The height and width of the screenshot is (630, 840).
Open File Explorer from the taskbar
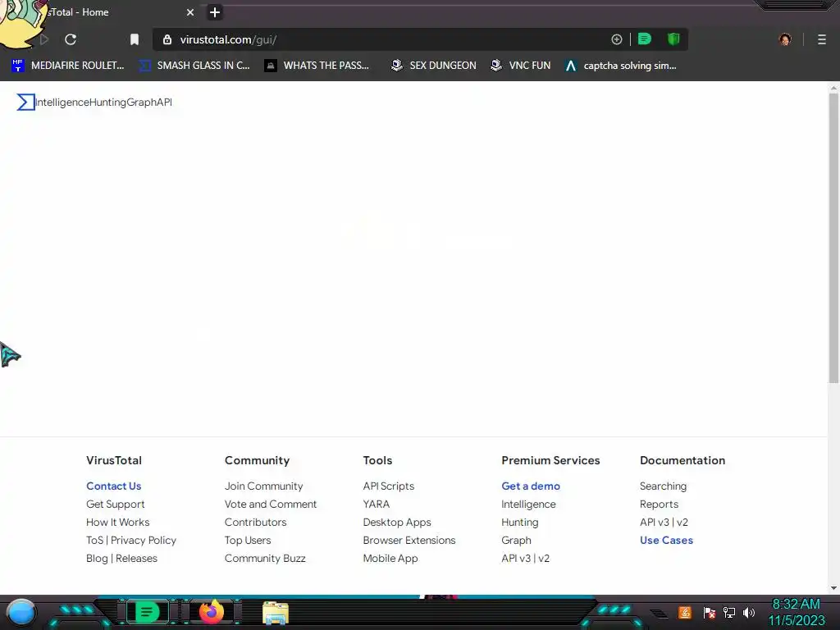(x=276, y=613)
